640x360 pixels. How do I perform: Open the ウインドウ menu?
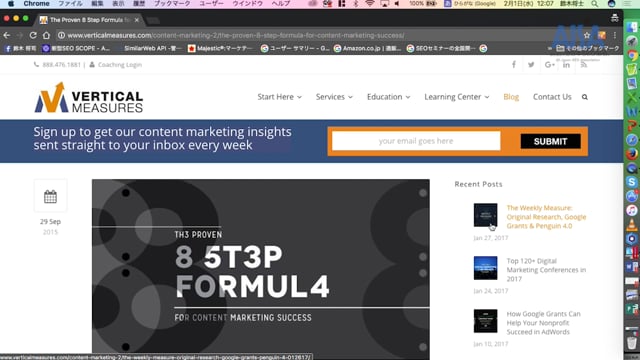[247, 4]
